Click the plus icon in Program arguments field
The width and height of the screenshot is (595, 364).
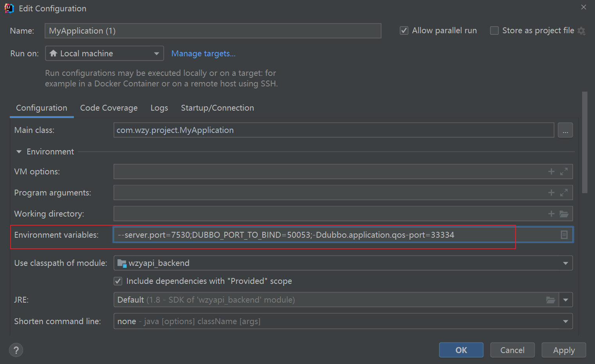coord(551,193)
